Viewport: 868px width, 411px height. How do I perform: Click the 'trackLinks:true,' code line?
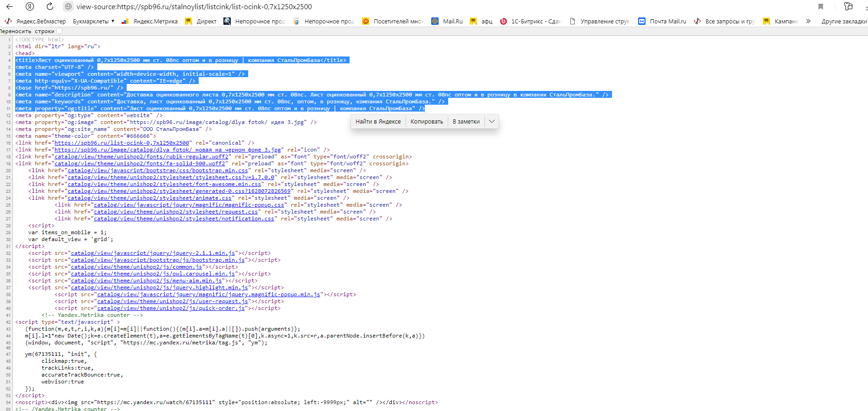point(67,368)
